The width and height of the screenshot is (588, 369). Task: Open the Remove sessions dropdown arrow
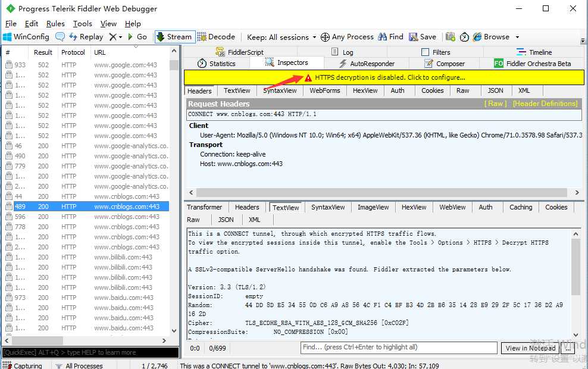click(x=120, y=37)
